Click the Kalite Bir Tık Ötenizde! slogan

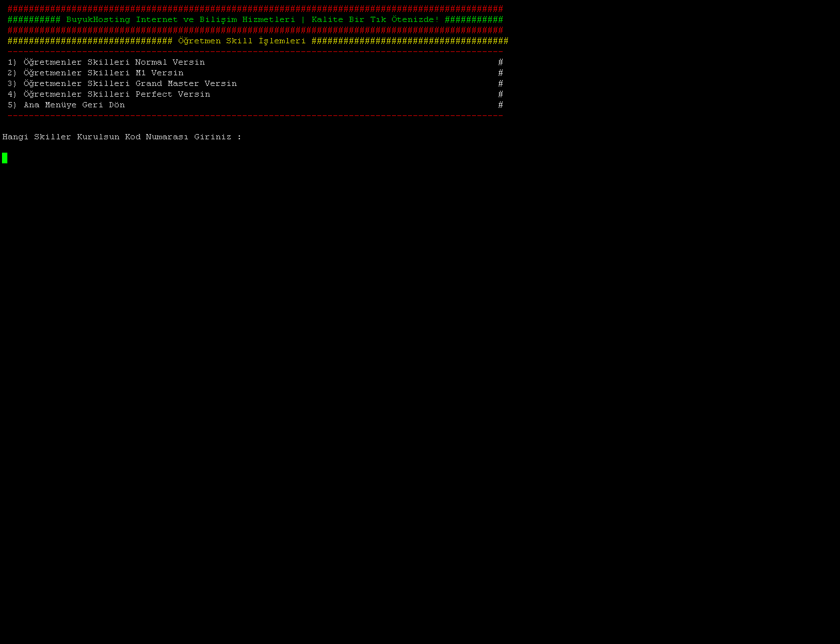pyautogui.click(x=375, y=20)
